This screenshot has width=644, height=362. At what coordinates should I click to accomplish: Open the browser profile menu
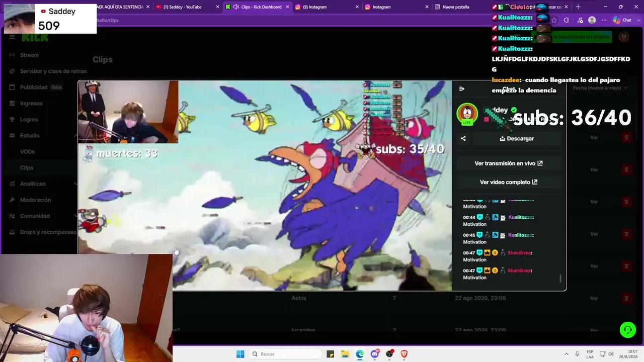click(x=592, y=20)
